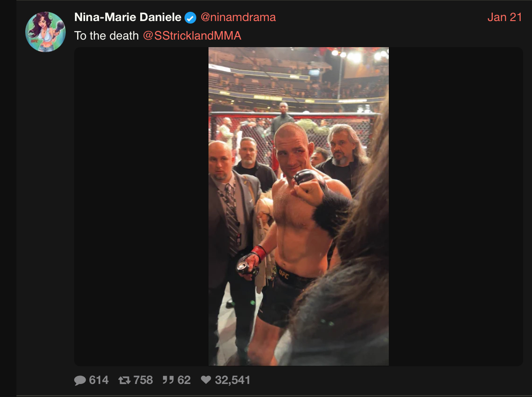
Task: Click the "To the death" tweet text
Action: pos(107,36)
